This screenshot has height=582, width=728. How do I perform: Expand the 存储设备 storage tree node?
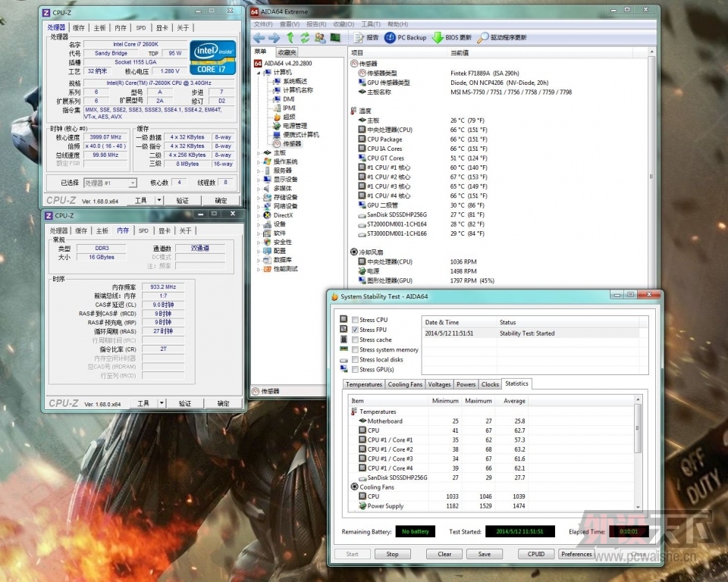click(259, 197)
